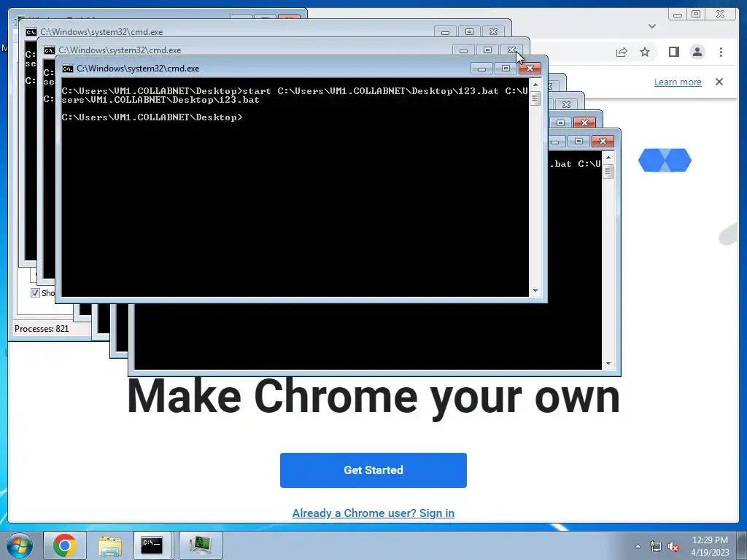Show hidden tray icons arrow
Screen dimensions: 747x560
[638, 546]
